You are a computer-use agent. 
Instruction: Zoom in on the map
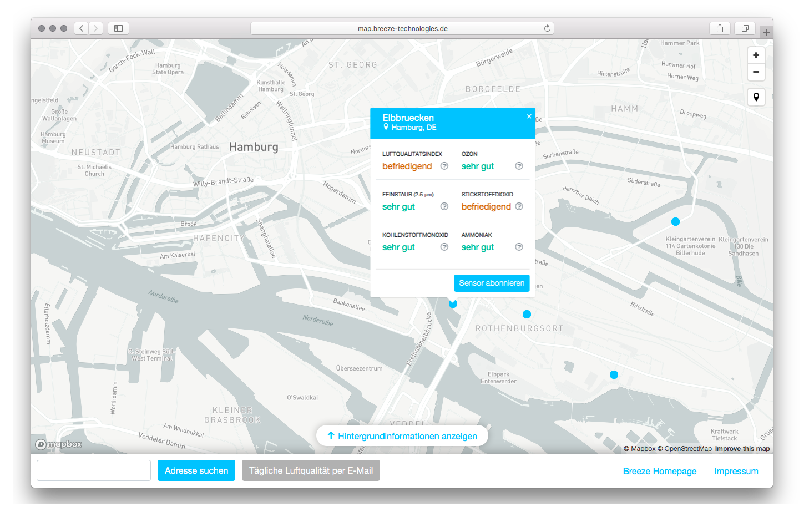756,55
